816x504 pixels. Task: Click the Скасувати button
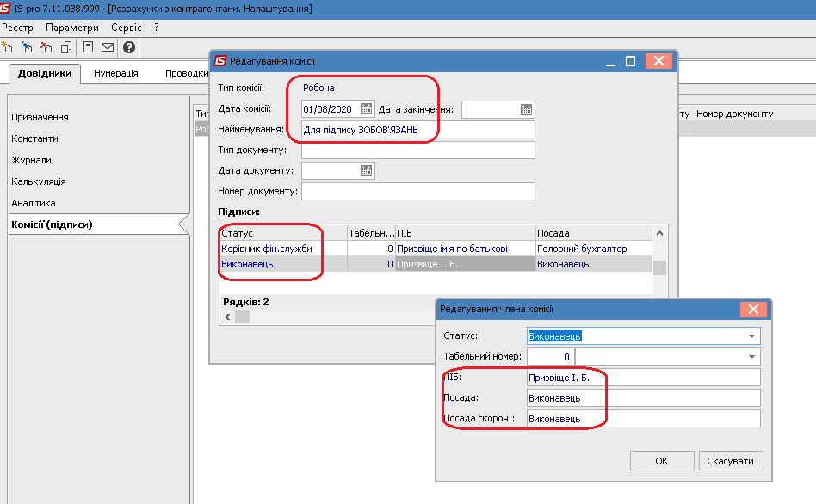point(731,461)
